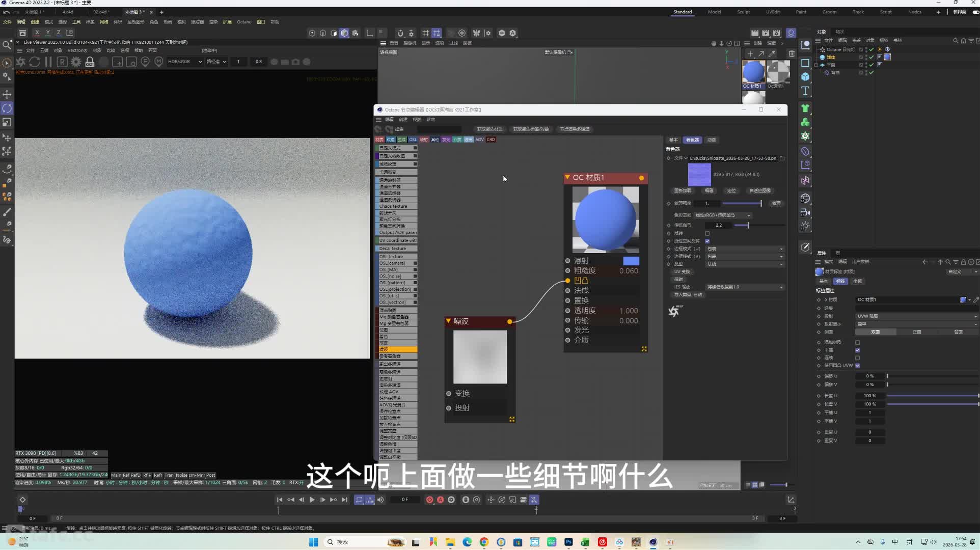Click the pick focus F icon
Viewport: 980px width, 550px height.
tap(145, 62)
